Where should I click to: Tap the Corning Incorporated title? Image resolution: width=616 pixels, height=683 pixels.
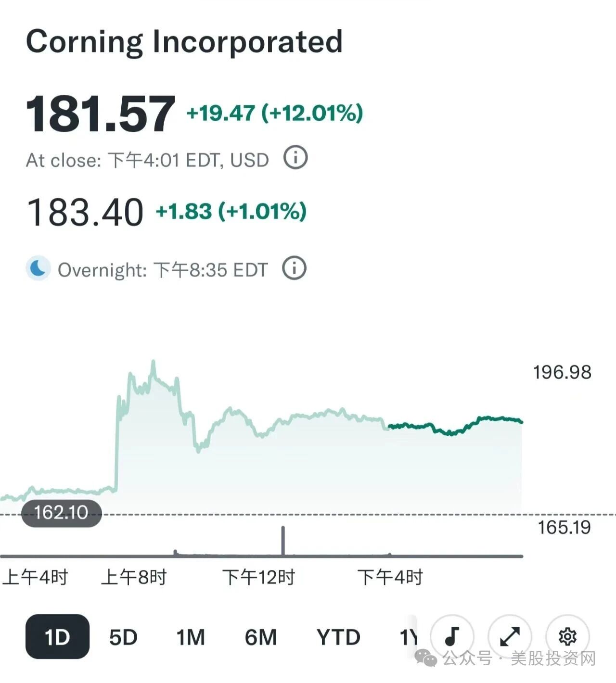coord(184,41)
